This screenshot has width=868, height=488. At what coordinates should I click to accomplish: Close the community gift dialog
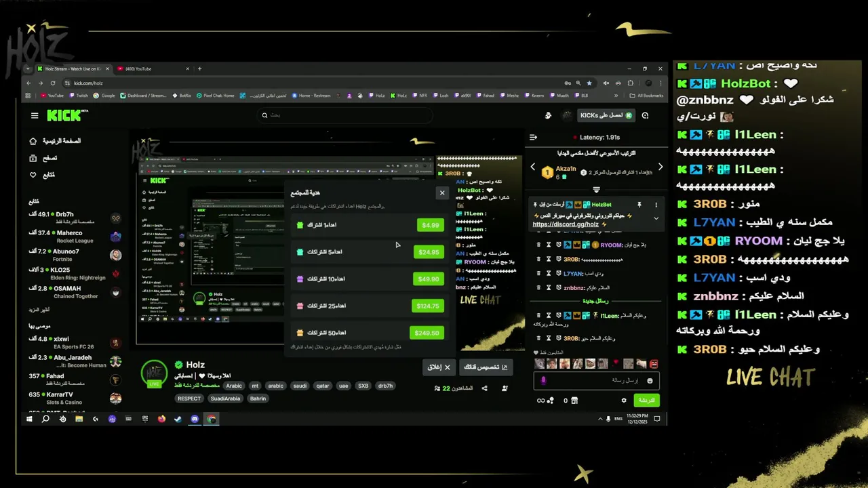click(x=442, y=193)
